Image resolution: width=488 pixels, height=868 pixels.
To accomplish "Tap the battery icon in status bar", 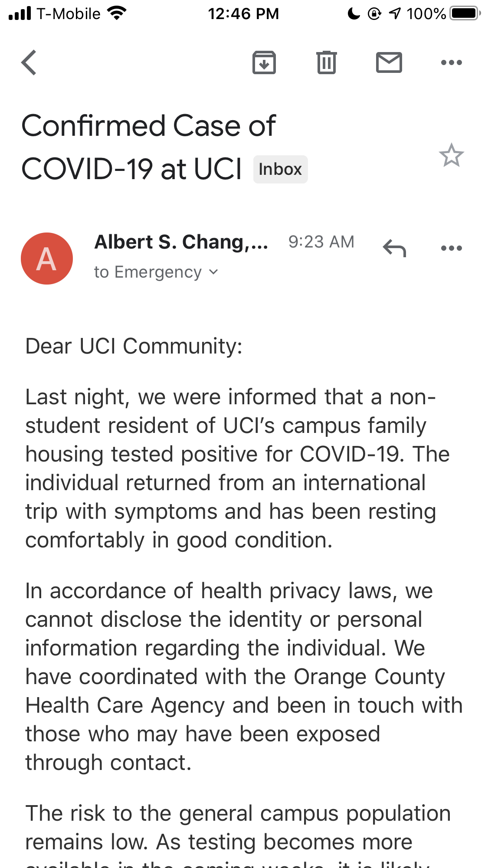I will click(x=465, y=13).
